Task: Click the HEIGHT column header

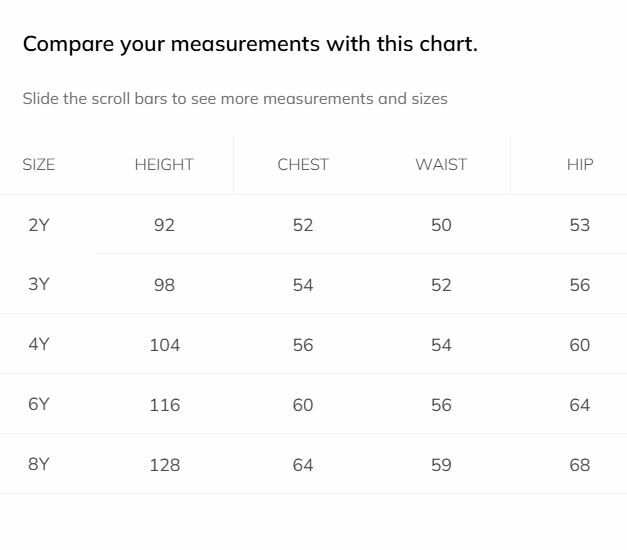Action: tap(164, 165)
